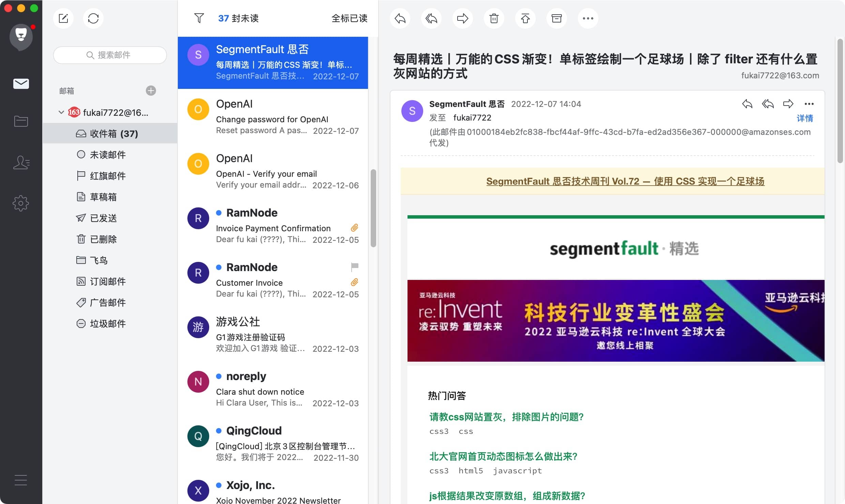Open more actions in the top toolbar
This screenshot has height=504, width=845.
pos(588,18)
